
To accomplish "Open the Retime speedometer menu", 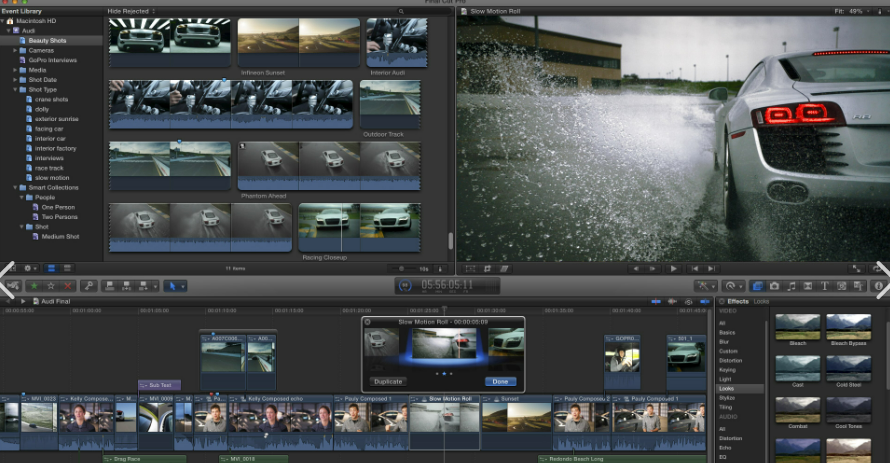I will tap(734, 286).
